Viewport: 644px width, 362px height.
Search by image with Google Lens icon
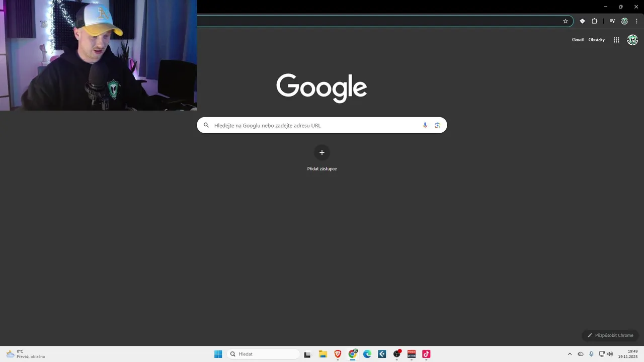(437, 125)
